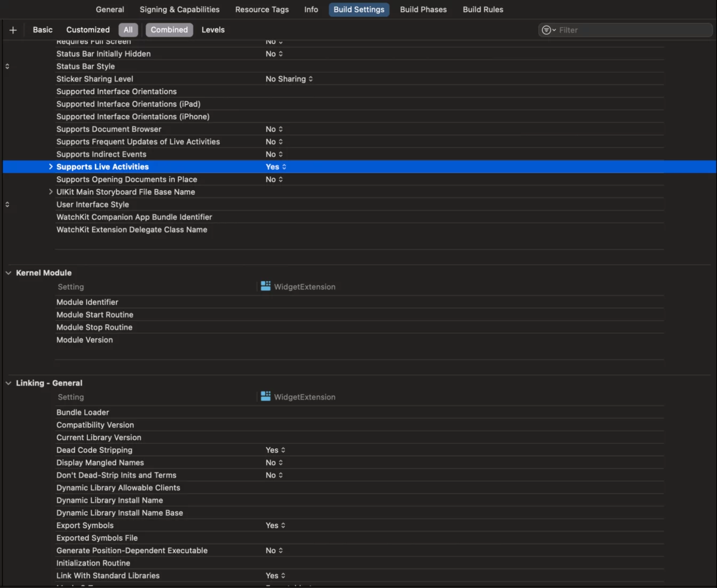This screenshot has height=588, width=717.
Task: Select the Status Bar Style setting
Action: [85, 66]
